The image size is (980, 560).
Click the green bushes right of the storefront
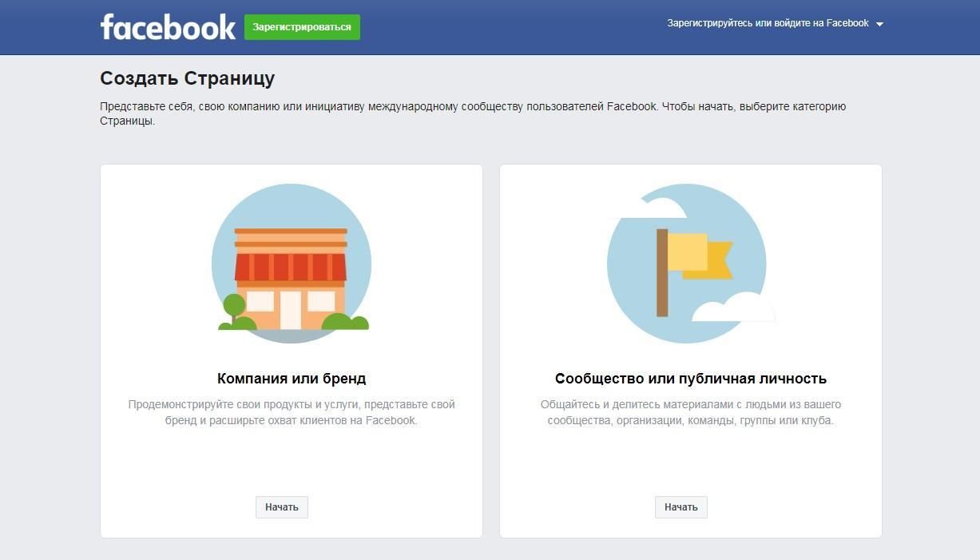[345, 322]
